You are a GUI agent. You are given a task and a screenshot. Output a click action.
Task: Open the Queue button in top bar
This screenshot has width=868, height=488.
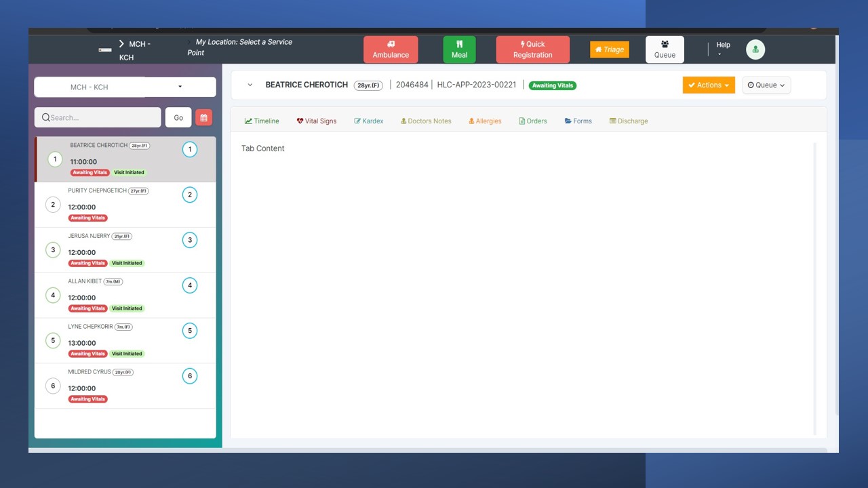click(x=665, y=49)
